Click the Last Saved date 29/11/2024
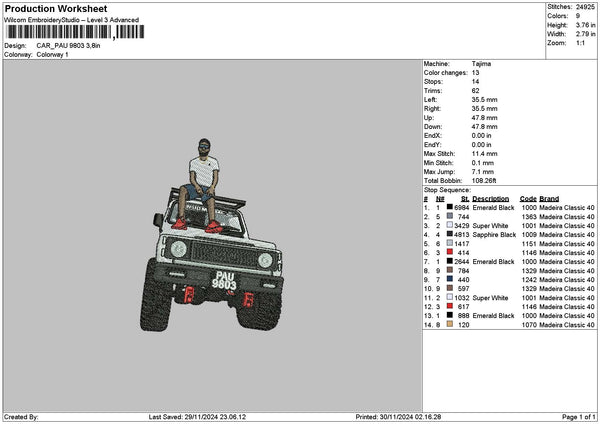 [201, 417]
